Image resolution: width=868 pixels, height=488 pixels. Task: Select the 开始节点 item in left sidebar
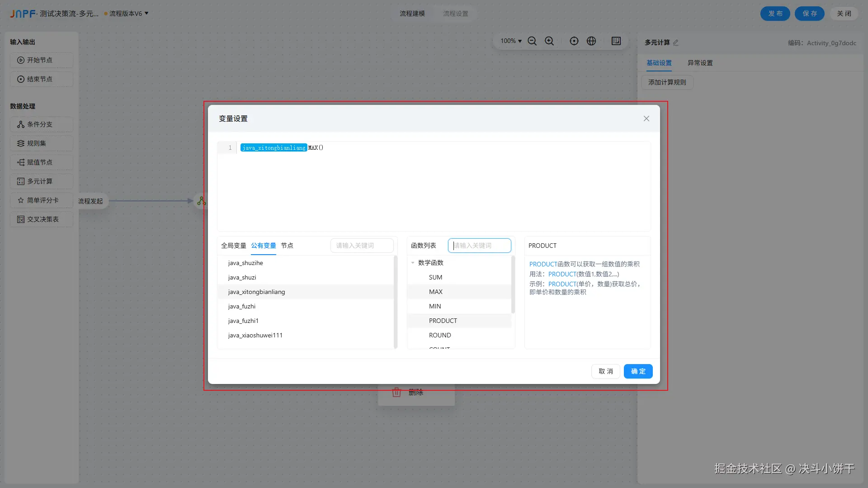click(x=41, y=60)
